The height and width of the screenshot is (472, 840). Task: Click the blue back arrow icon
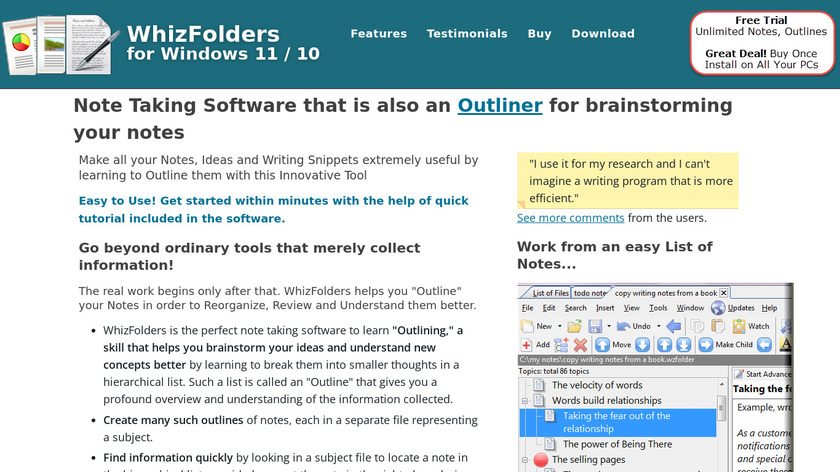[x=673, y=326]
